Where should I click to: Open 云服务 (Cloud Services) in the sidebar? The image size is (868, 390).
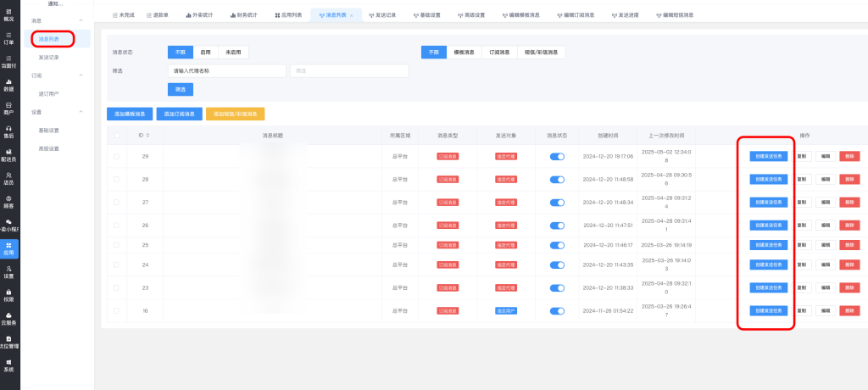point(8,318)
